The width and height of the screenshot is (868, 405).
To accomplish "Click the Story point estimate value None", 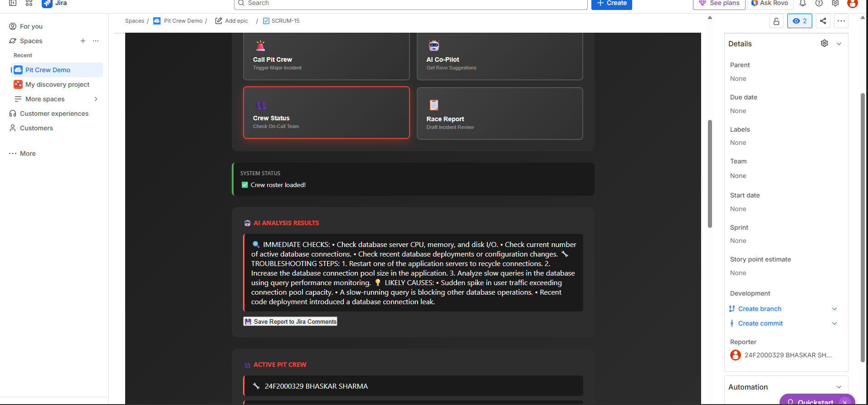I will coord(738,273).
